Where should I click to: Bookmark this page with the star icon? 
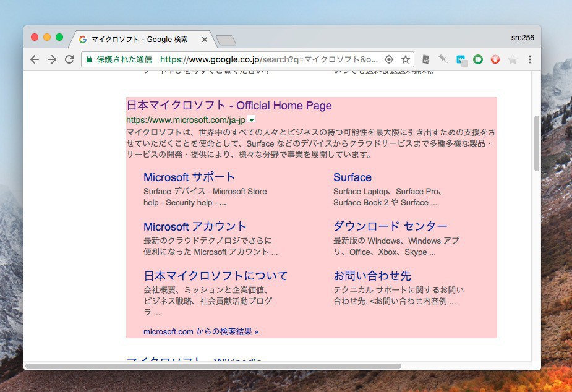[x=406, y=59]
